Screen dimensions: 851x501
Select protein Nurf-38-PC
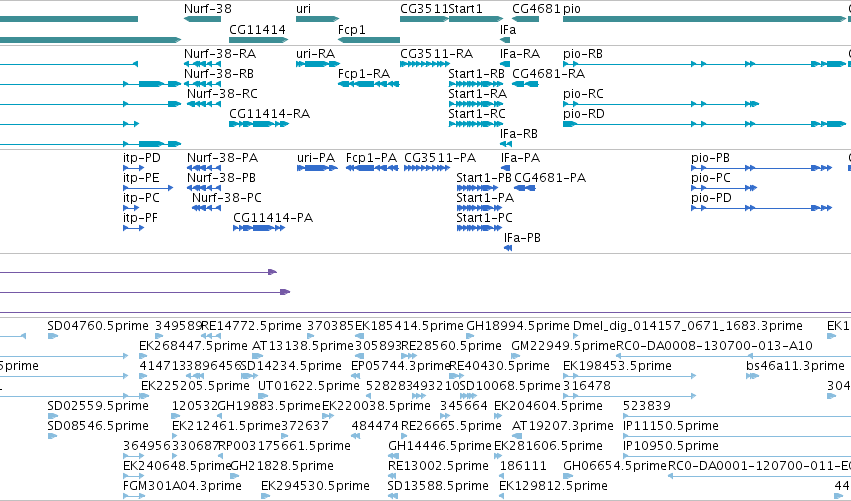pos(227,198)
